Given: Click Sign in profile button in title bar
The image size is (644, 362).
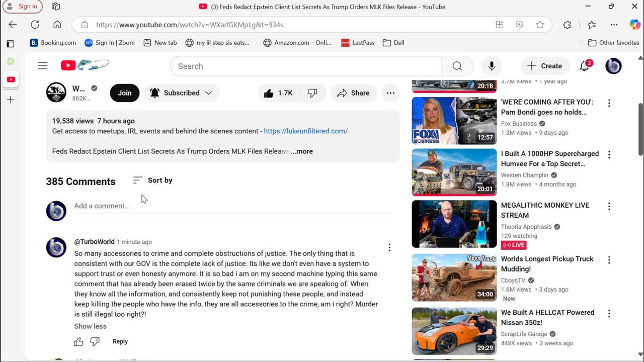Looking at the screenshot, I should click(22, 7).
